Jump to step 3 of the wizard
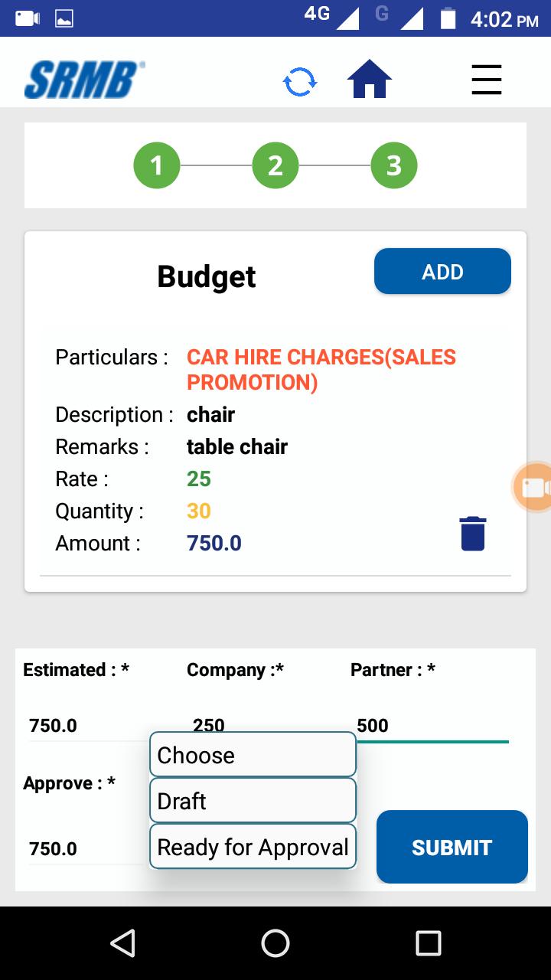551x980 pixels. [393, 165]
